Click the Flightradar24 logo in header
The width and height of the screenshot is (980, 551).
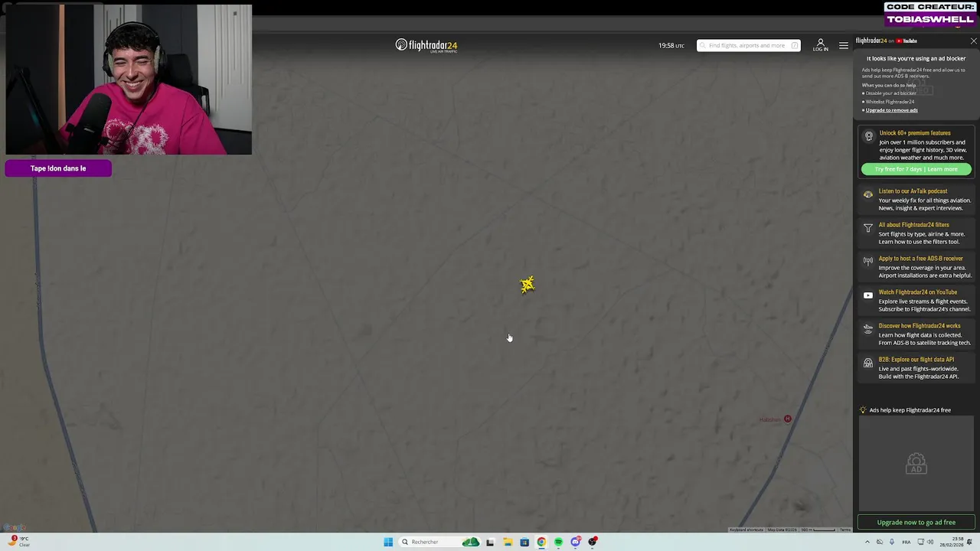pyautogui.click(x=426, y=45)
